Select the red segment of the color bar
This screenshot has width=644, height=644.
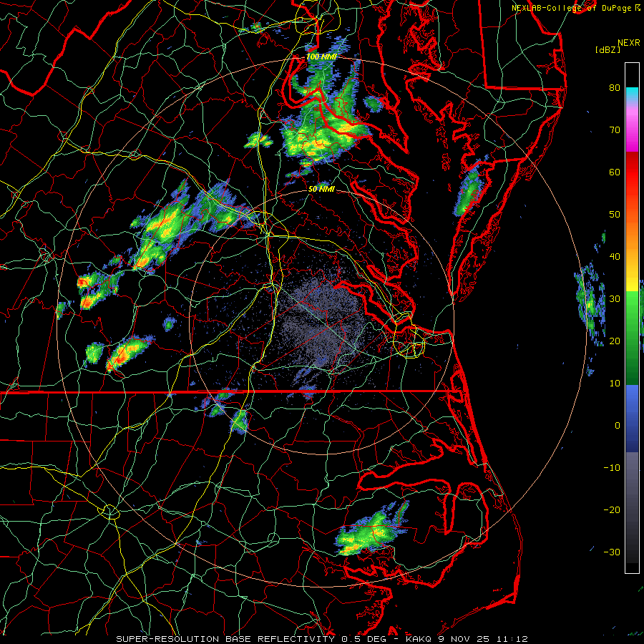pyautogui.click(x=632, y=175)
